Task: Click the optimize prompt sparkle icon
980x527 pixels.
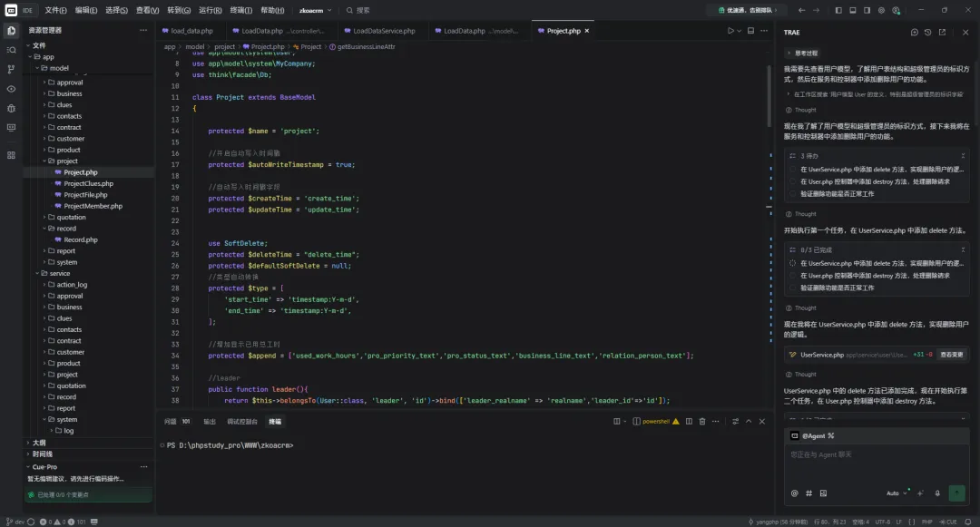Action: tap(921, 493)
